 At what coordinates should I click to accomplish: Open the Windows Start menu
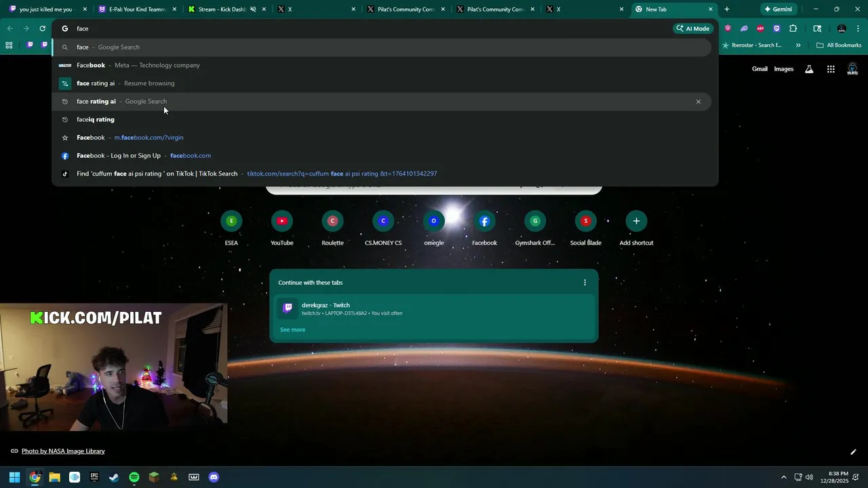click(14, 477)
